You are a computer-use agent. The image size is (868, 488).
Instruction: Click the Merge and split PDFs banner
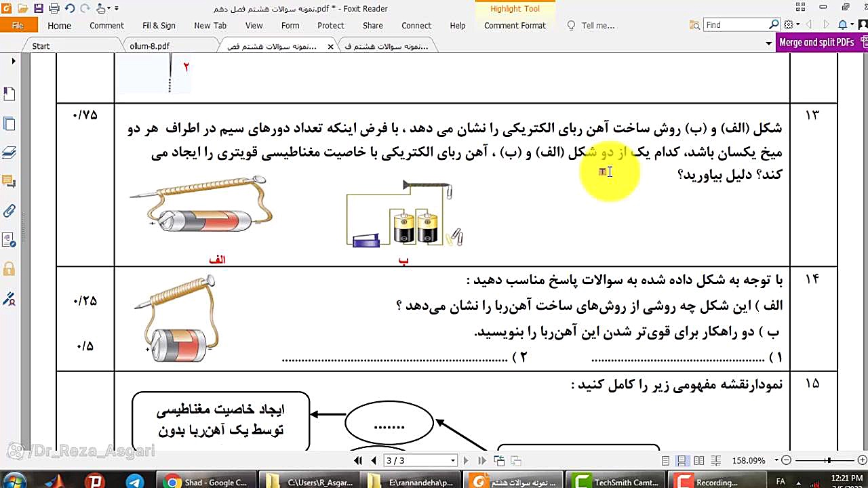click(816, 43)
